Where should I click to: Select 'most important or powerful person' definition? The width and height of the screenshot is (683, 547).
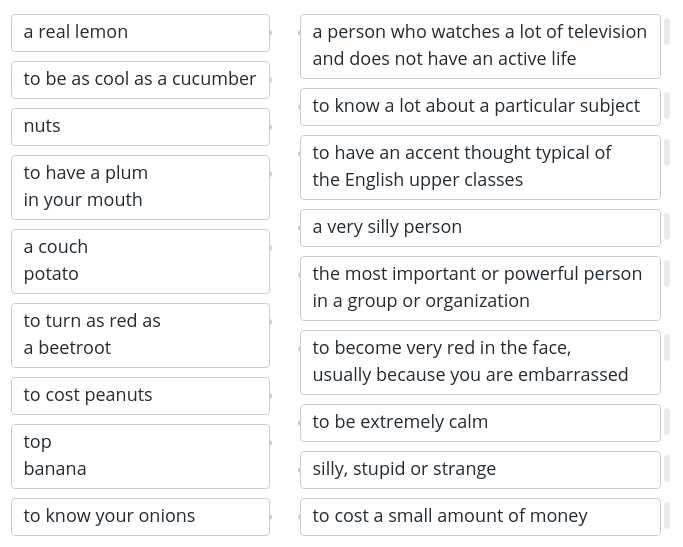480,289
